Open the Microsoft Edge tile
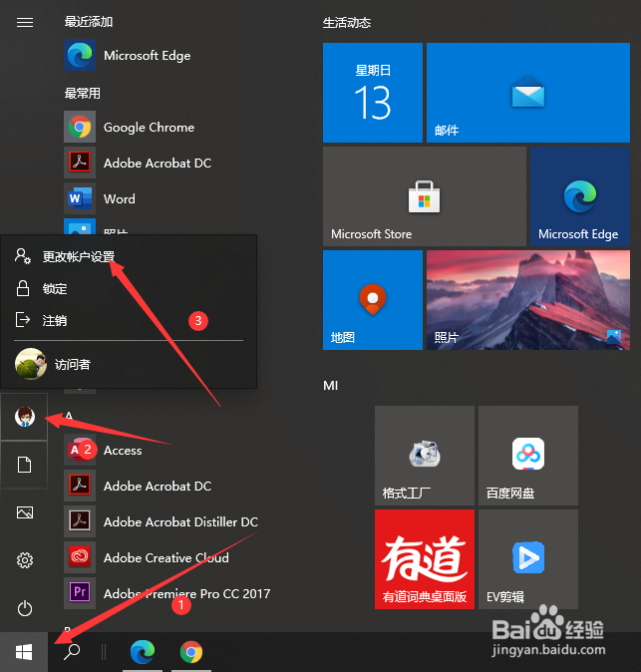The image size is (641, 672). point(580,196)
